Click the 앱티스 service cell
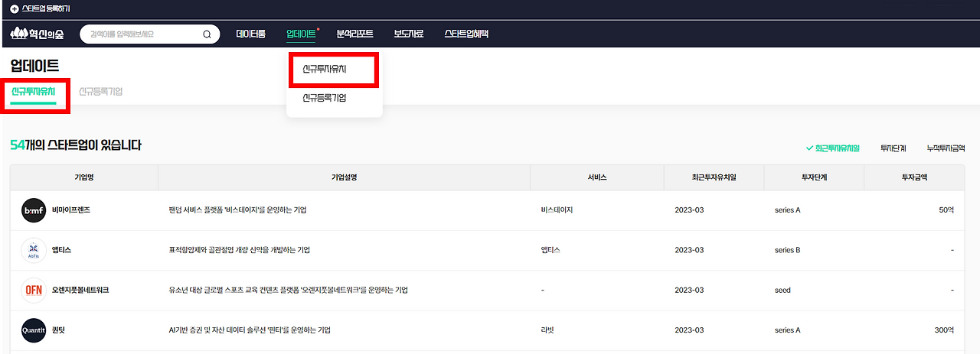The image size is (980, 354). tap(550, 250)
